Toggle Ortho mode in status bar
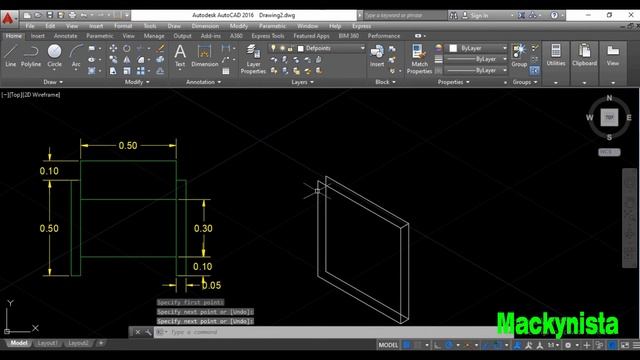Screen dimensions: 640x360 [437, 345]
